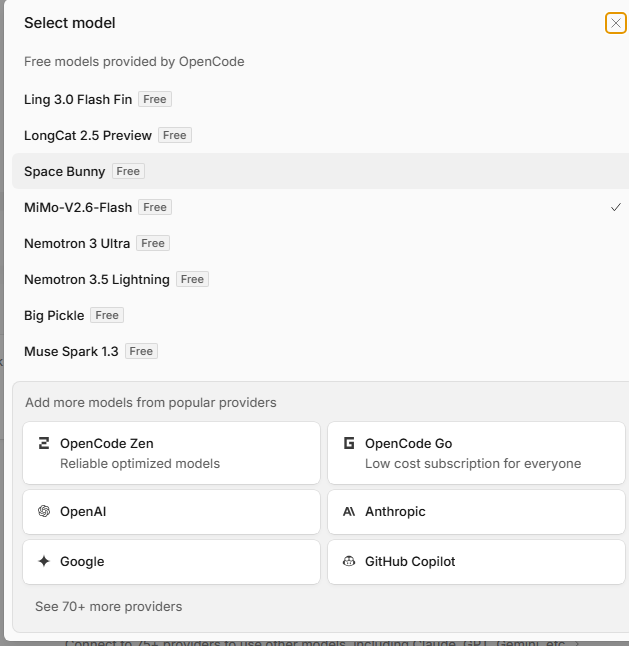This screenshot has height=646, width=629.
Task: Click the GitHub Copilot logo icon
Action: pyautogui.click(x=349, y=561)
